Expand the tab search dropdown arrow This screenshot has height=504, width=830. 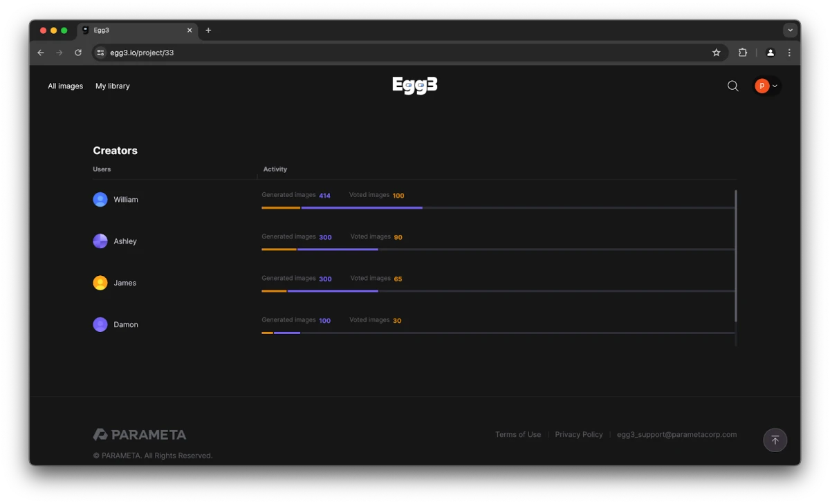click(789, 30)
